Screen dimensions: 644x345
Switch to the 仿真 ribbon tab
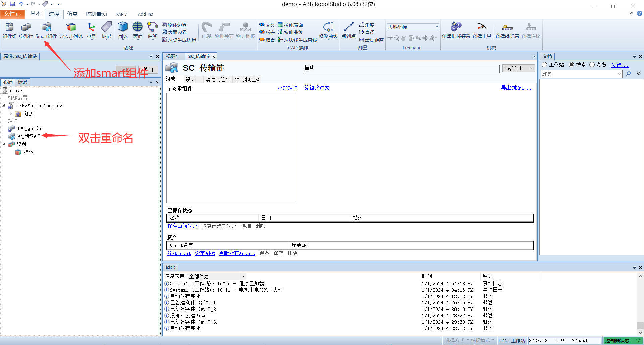pos(72,14)
